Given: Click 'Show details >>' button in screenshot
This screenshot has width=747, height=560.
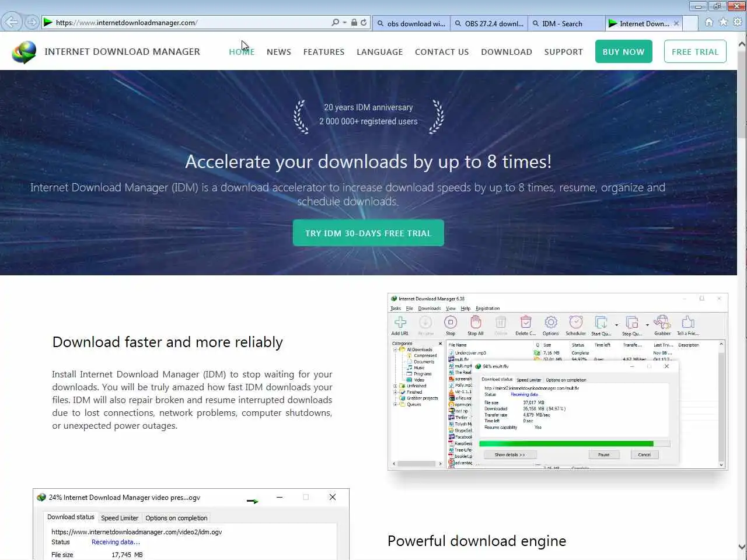Looking at the screenshot, I should point(509,454).
